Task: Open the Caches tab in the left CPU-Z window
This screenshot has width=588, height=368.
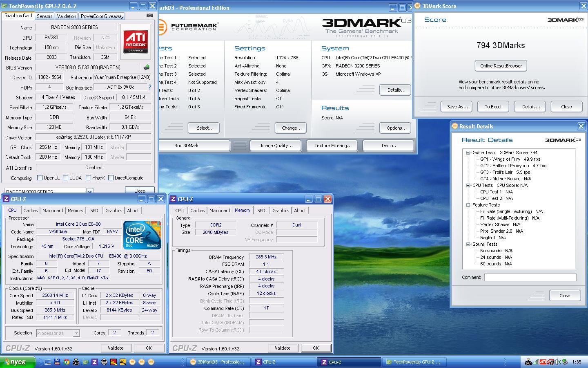Action: [x=31, y=211]
